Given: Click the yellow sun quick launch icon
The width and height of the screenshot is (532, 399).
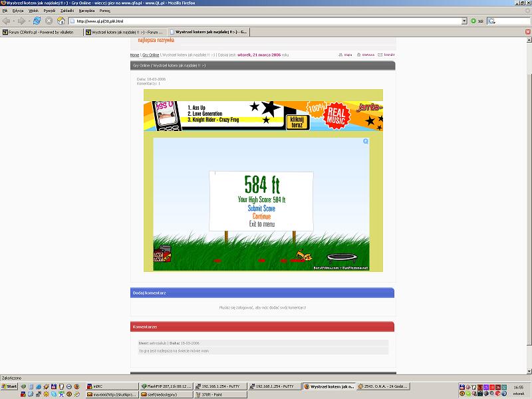Looking at the screenshot, I should [46, 394].
